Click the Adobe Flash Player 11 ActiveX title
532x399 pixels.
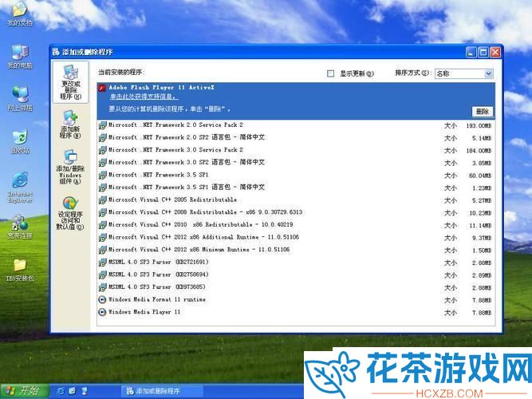(161, 87)
